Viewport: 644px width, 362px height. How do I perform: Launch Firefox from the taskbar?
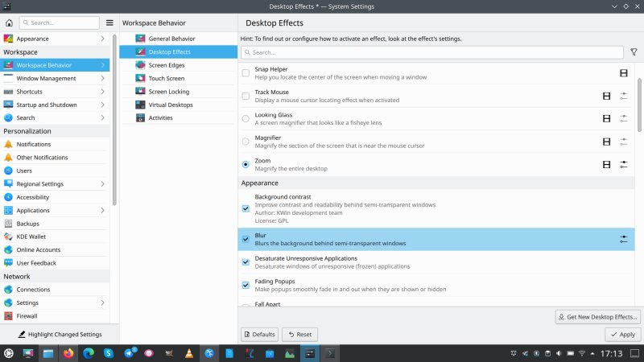click(68, 353)
